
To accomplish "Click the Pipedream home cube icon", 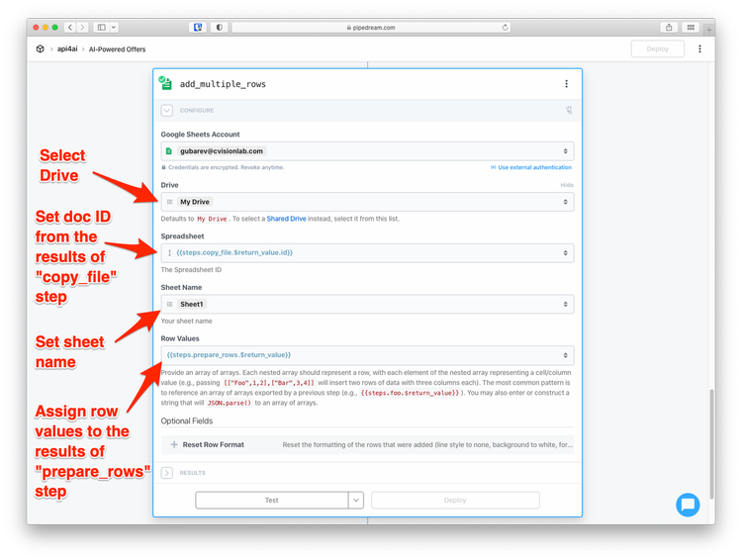I will (x=41, y=48).
